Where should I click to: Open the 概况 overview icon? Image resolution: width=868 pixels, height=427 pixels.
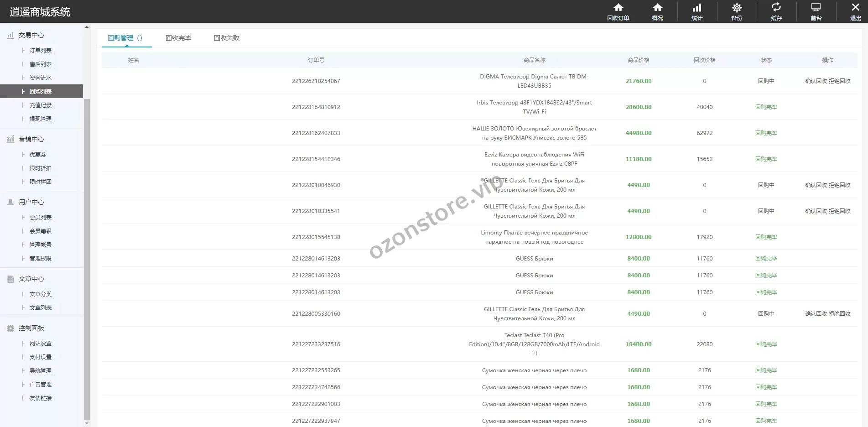pos(657,8)
